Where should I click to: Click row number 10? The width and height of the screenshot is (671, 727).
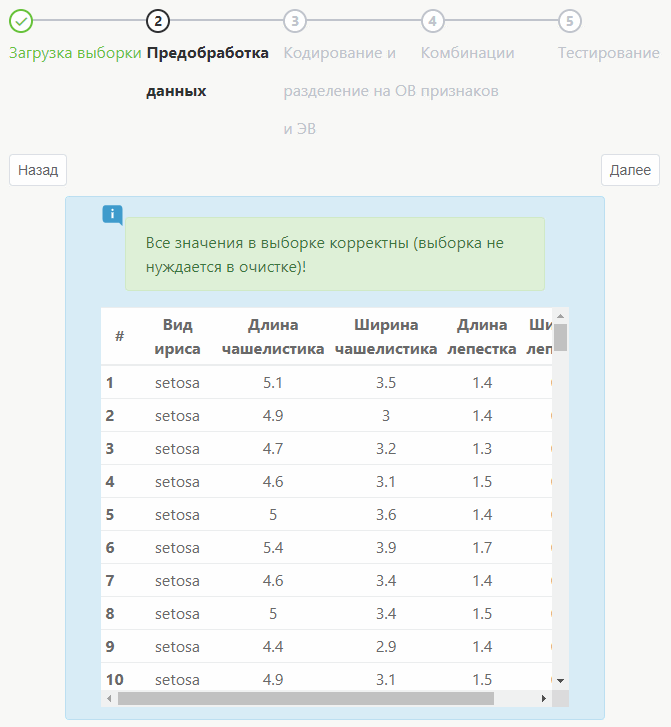[x=115, y=680]
